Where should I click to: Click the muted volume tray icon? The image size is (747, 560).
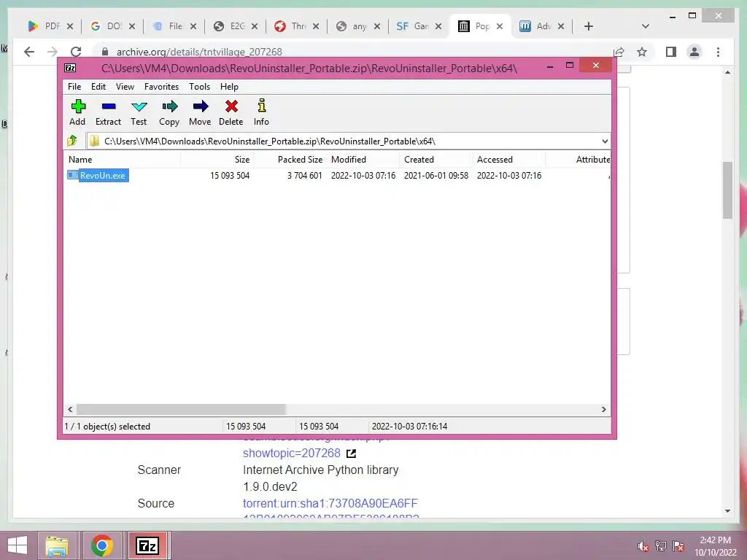(643, 546)
